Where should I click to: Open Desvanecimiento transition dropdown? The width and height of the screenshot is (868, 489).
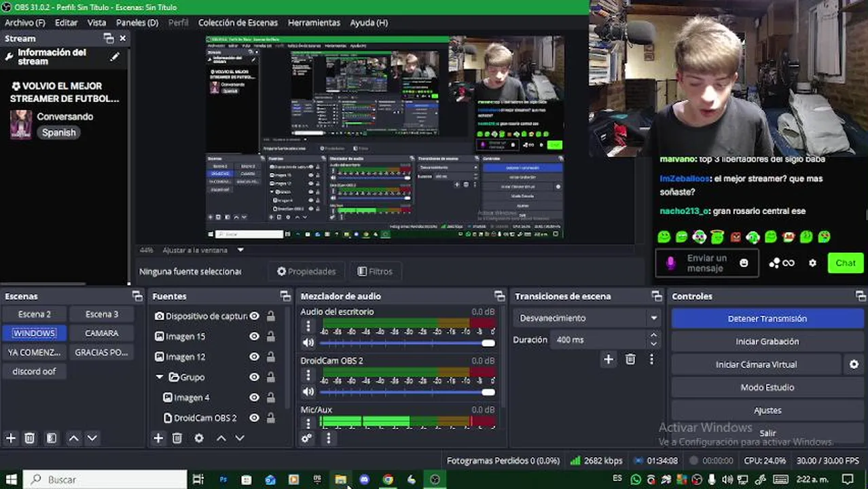(x=587, y=318)
